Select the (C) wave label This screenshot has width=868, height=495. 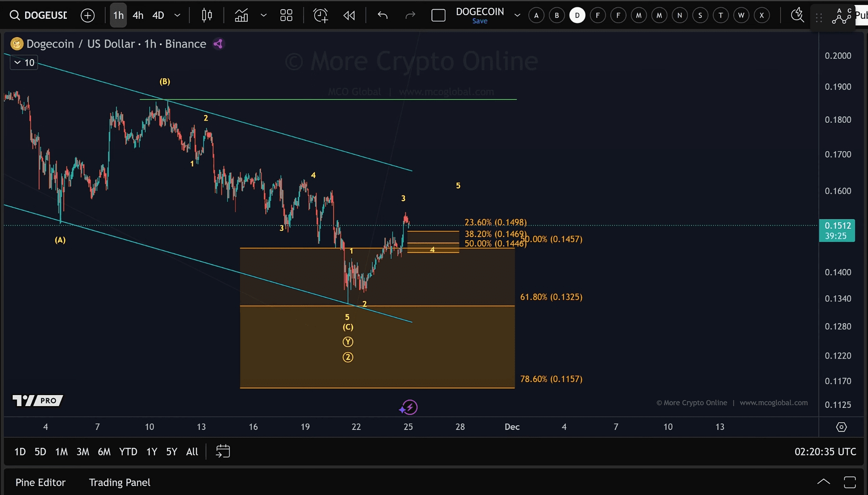coord(348,327)
